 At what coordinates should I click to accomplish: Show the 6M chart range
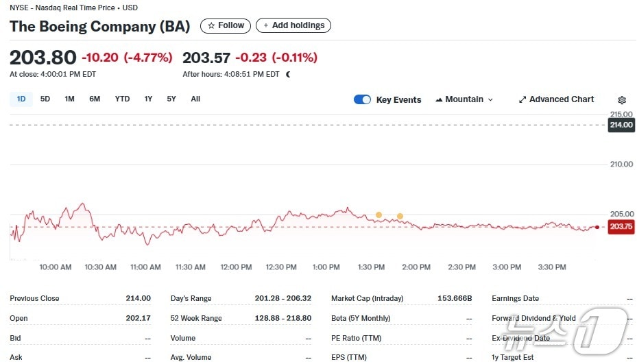tap(95, 99)
